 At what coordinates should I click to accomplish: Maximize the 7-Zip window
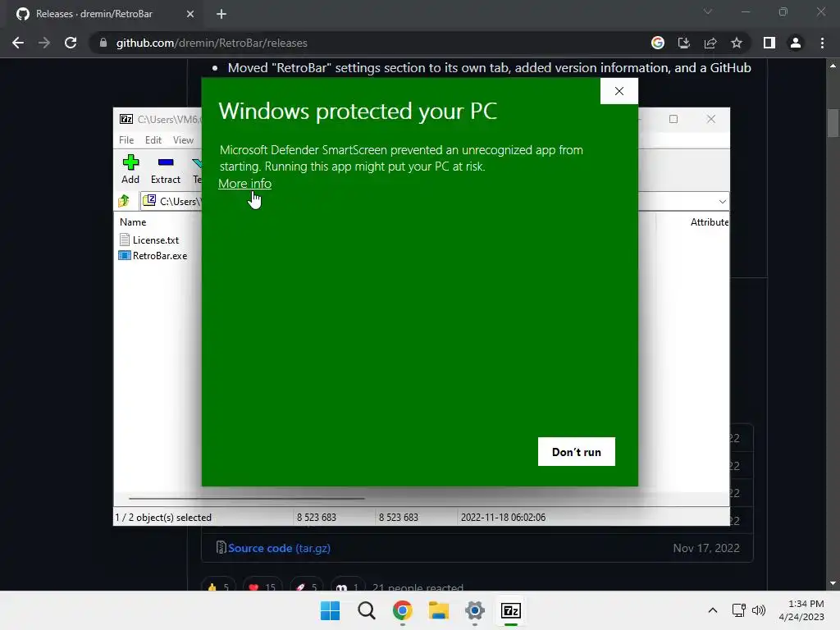[x=673, y=119]
